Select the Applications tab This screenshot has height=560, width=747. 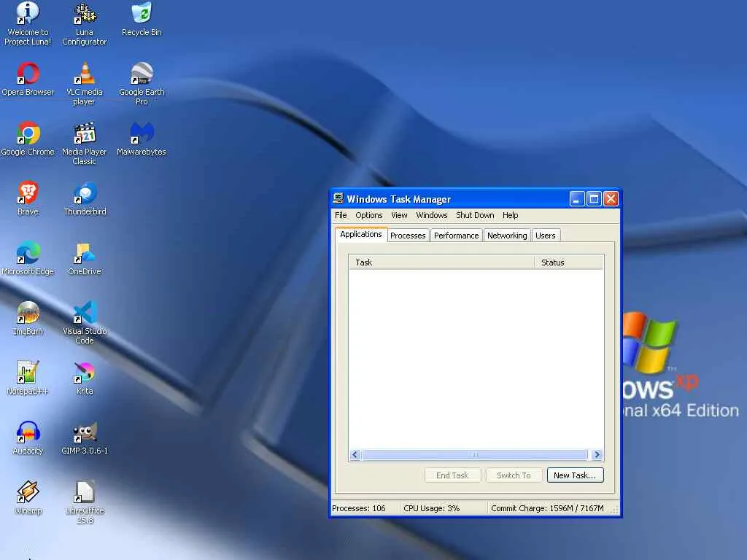[x=361, y=234]
